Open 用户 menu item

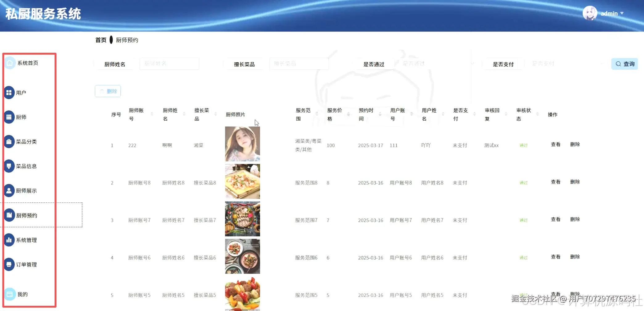click(x=21, y=93)
